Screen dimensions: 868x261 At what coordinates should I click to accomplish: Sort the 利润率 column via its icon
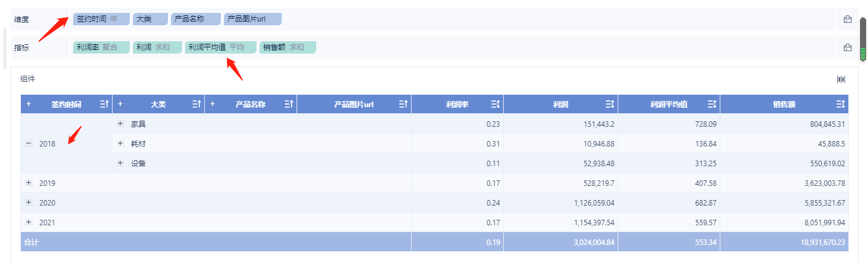coord(495,105)
